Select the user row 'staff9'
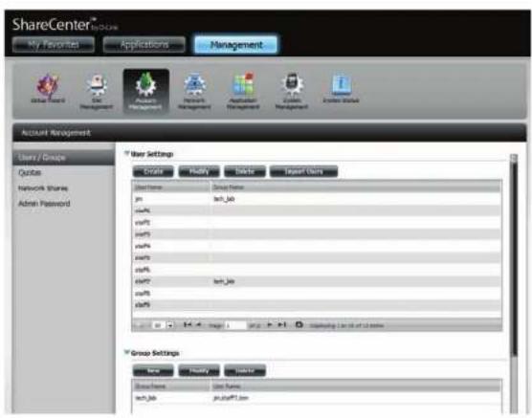 (317, 305)
